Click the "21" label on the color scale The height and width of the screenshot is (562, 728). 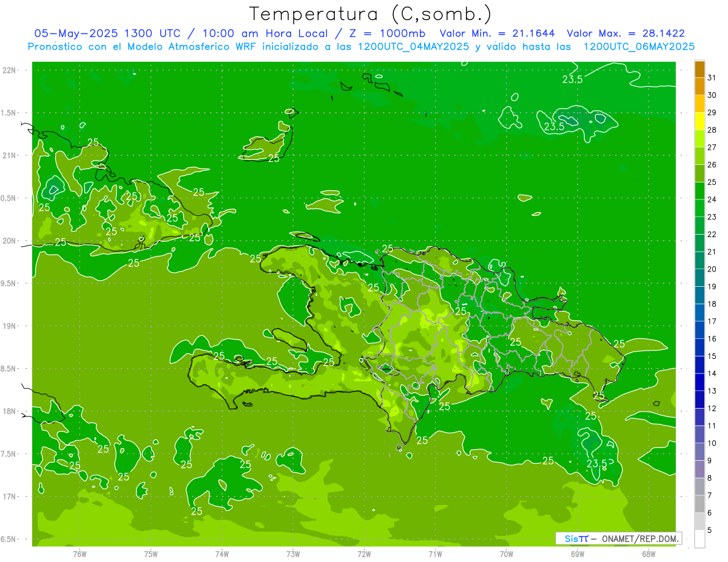[712, 252]
